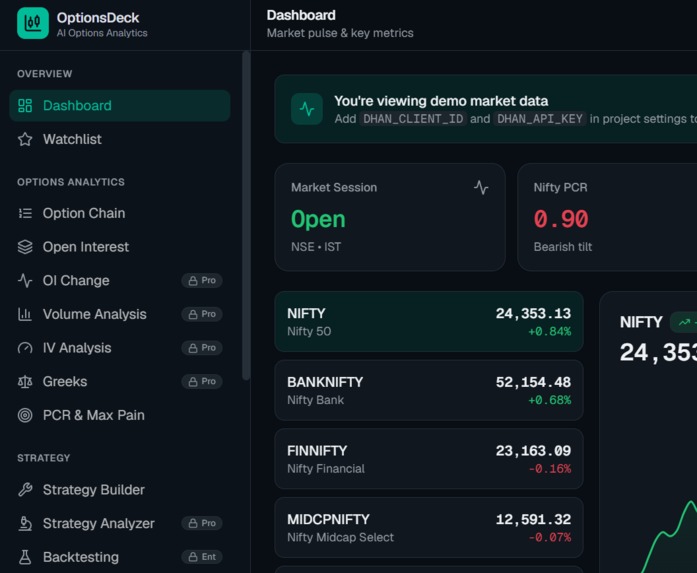Click the Open Interest layers icon
This screenshot has height=573, width=697.
[25, 247]
